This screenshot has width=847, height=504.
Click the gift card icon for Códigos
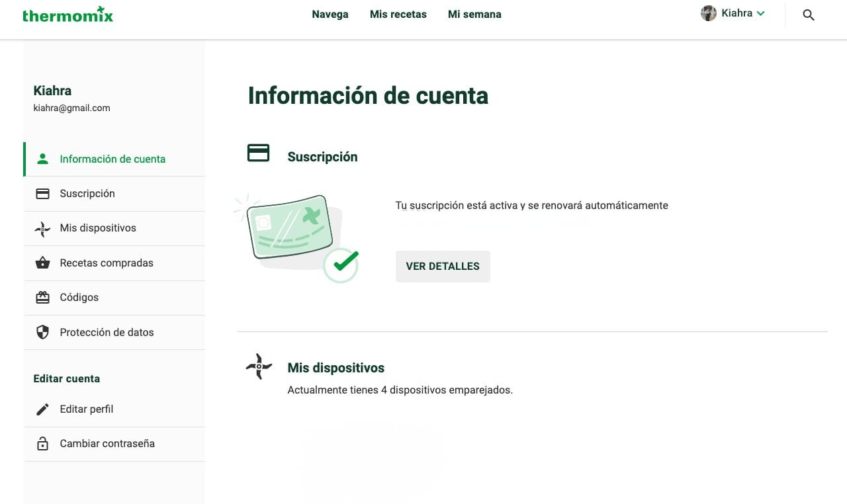[x=42, y=298]
